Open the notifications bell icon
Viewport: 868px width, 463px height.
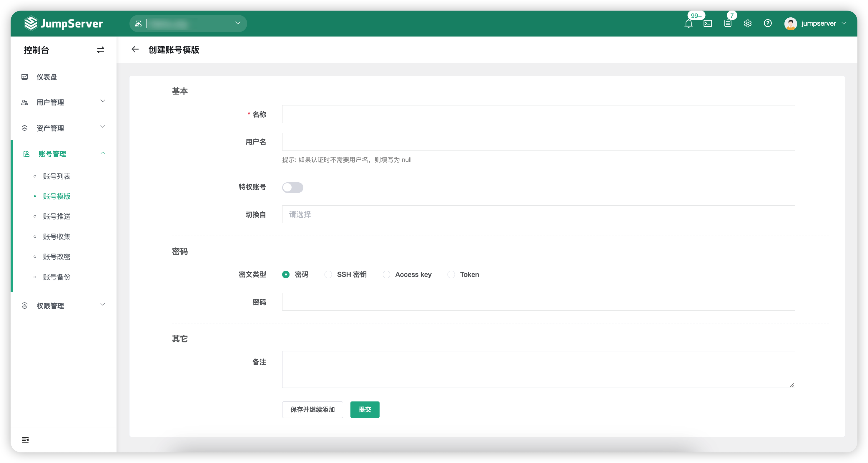(x=689, y=24)
